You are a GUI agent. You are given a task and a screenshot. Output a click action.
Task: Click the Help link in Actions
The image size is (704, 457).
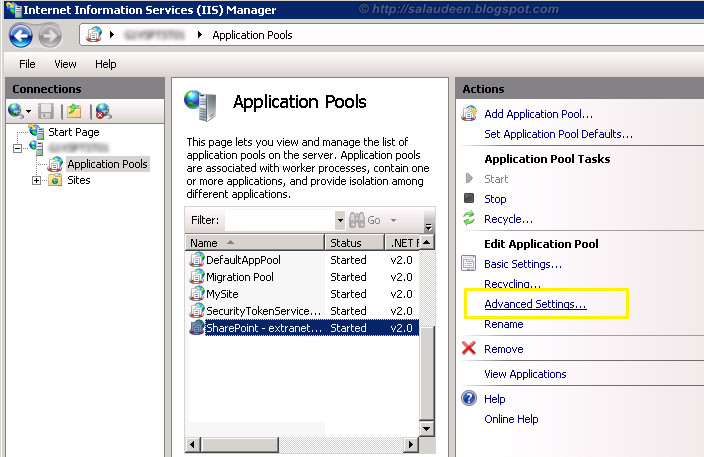[494, 399]
